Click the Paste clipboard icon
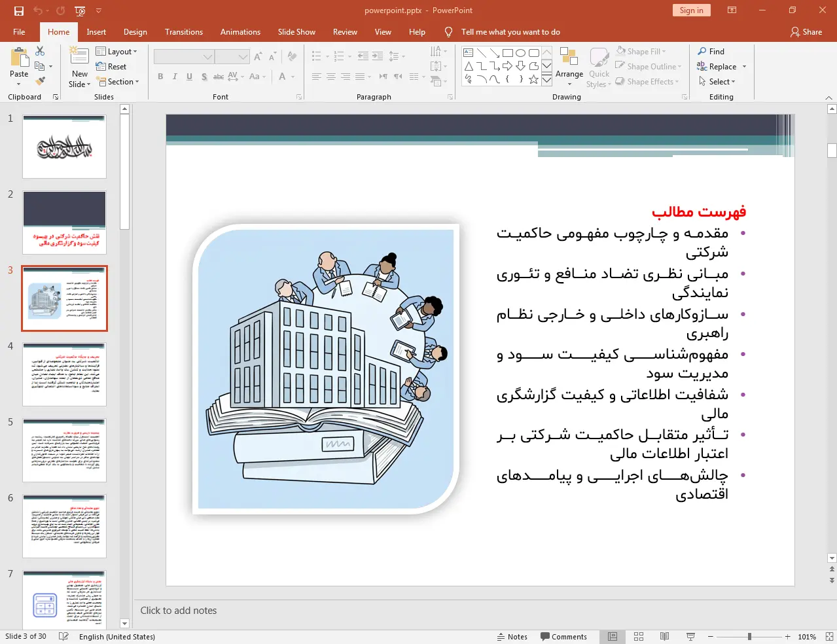Viewport: 837px width, 644px height. [x=19, y=58]
